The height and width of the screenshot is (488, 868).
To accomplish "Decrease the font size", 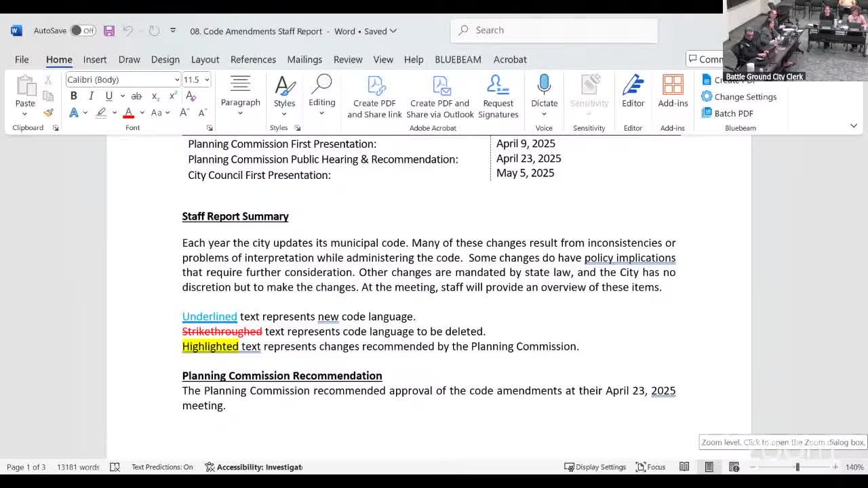I will tap(202, 113).
